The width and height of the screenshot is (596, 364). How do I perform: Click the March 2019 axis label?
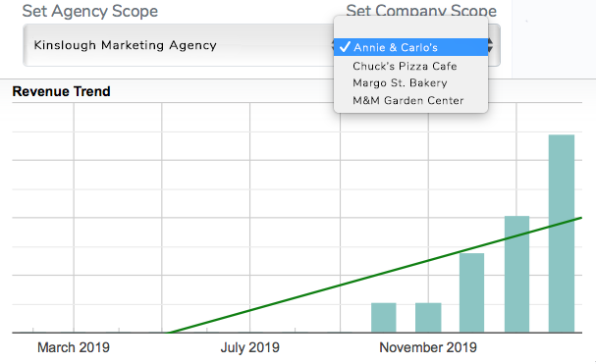pyautogui.click(x=74, y=347)
